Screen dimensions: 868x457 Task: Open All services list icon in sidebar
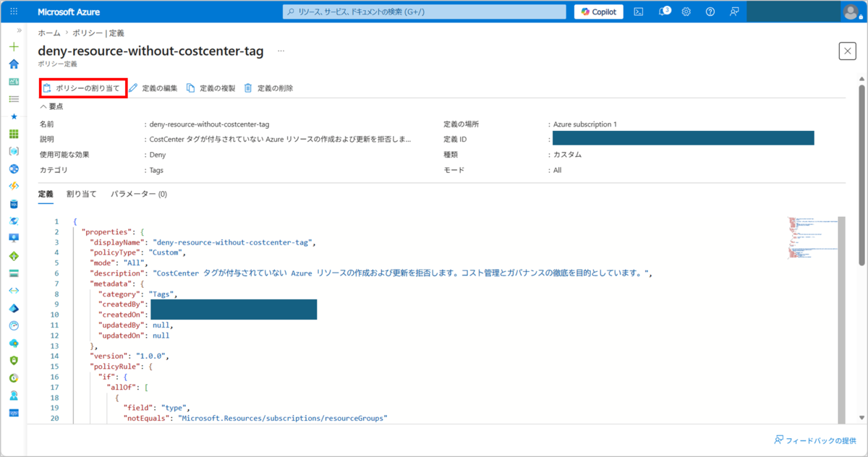coord(14,98)
